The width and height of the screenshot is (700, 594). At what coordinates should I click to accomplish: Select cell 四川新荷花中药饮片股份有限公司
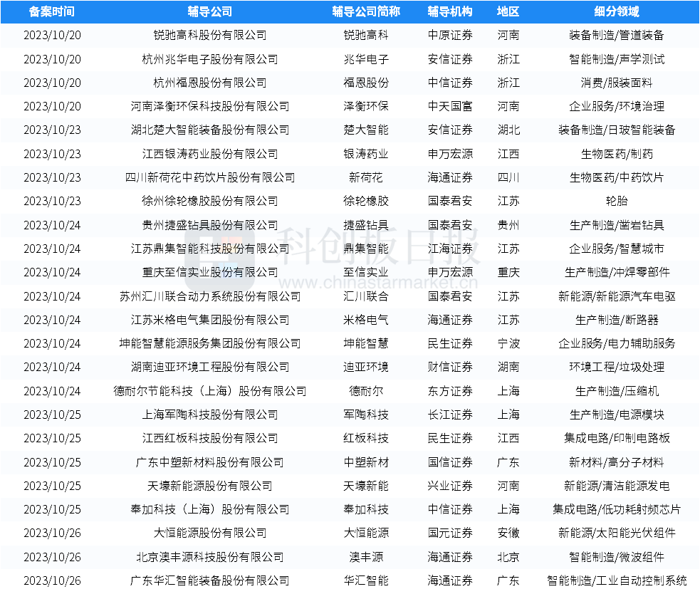[x=210, y=178]
